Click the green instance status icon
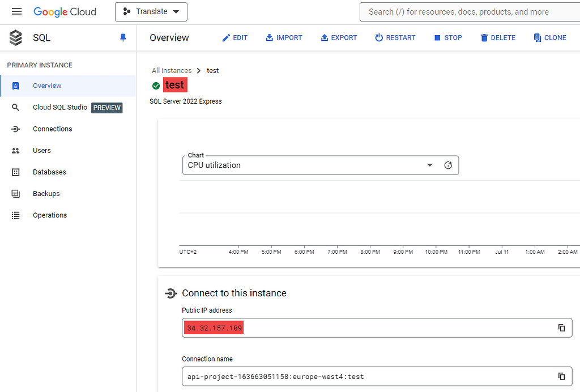 [x=156, y=87]
